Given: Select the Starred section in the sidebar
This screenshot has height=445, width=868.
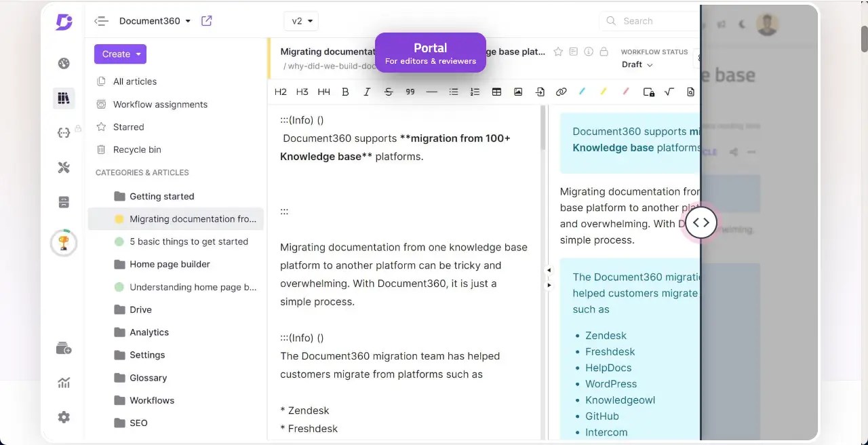Looking at the screenshot, I should (127, 127).
